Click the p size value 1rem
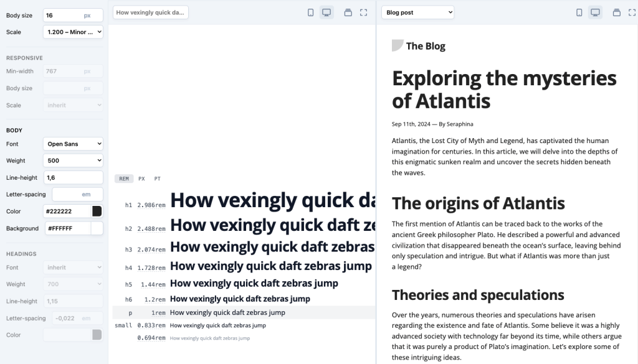Screen dimensions: 638x364 click(x=158, y=313)
